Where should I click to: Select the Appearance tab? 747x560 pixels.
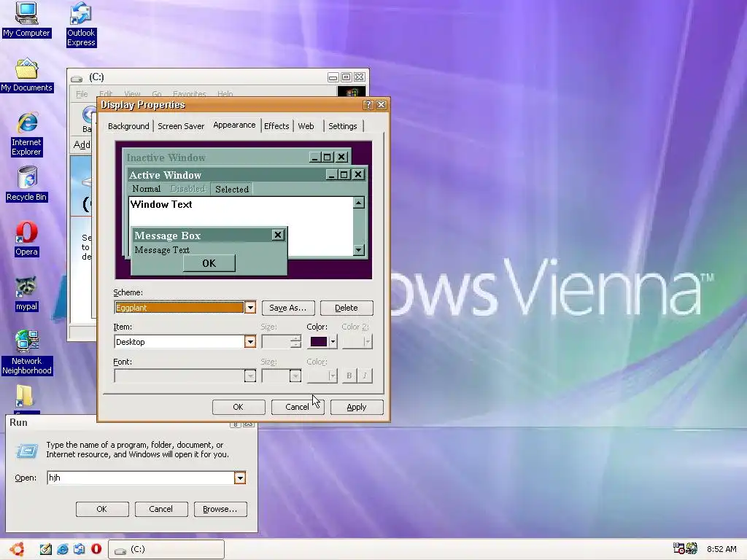pos(234,125)
